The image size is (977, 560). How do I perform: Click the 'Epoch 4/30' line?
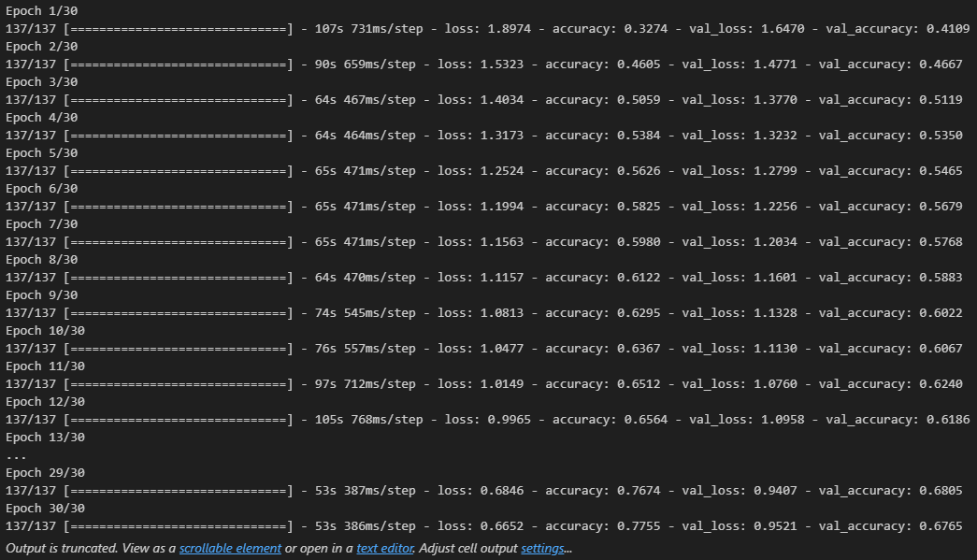(x=42, y=117)
